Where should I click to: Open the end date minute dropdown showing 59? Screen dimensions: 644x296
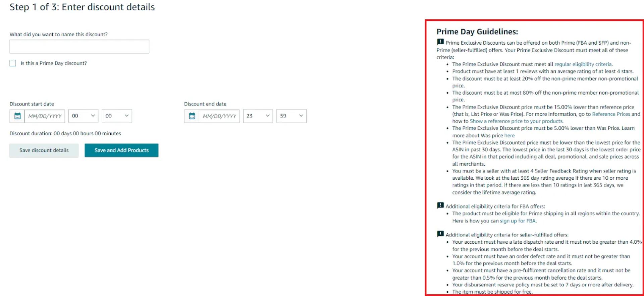coord(291,116)
